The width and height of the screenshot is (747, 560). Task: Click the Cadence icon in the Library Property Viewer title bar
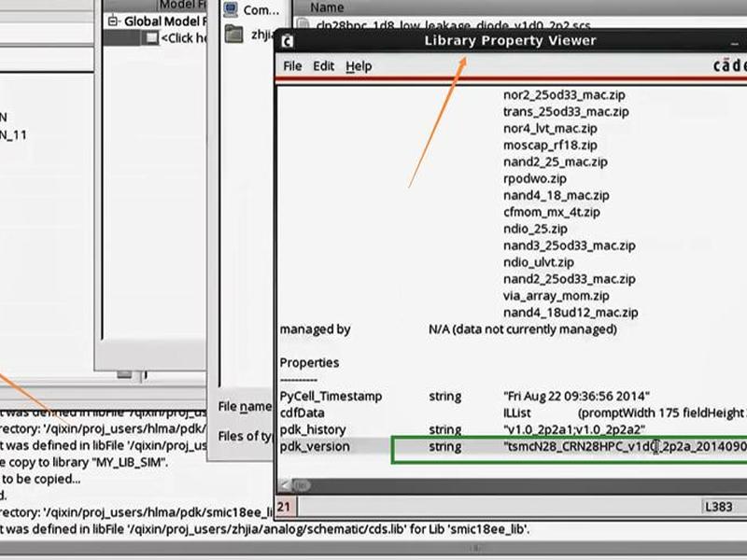click(x=287, y=41)
